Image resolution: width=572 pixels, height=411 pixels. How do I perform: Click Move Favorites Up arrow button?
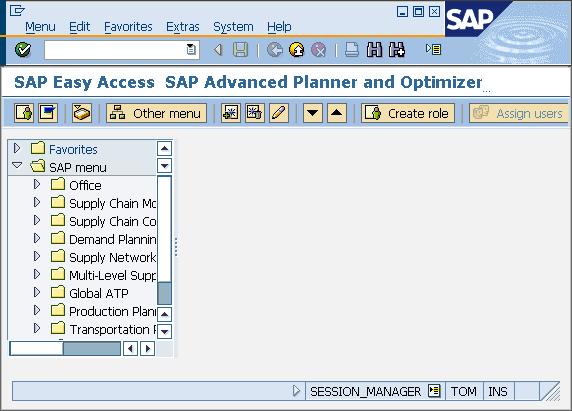click(x=337, y=113)
